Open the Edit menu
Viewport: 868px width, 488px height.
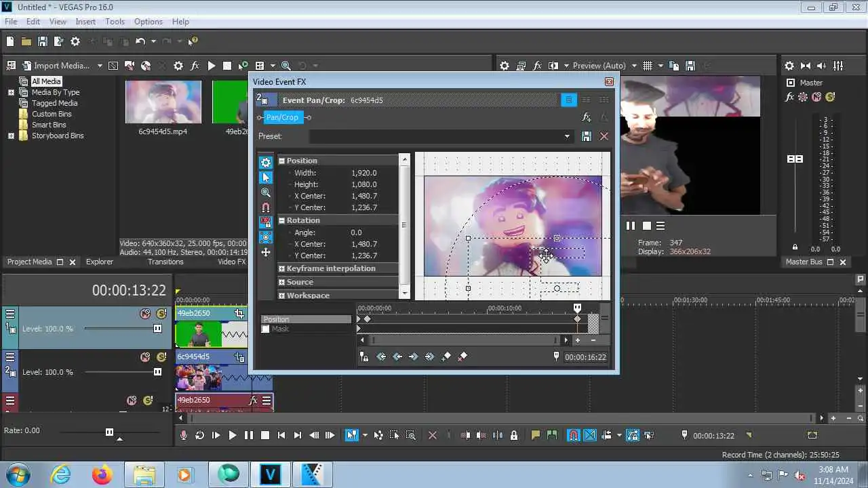pos(33,22)
